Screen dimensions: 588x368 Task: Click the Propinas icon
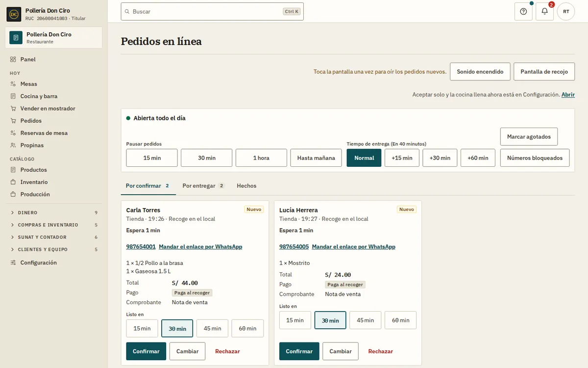pyautogui.click(x=13, y=145)
